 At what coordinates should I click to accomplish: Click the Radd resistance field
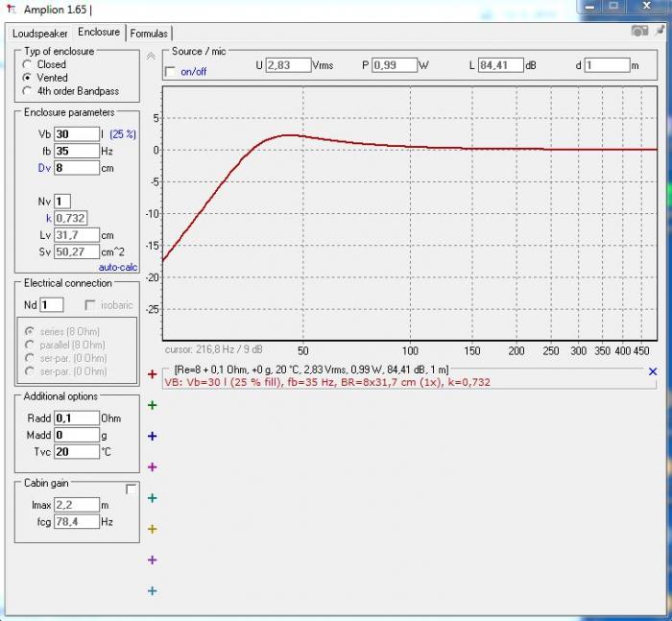(x=77, y=418)
